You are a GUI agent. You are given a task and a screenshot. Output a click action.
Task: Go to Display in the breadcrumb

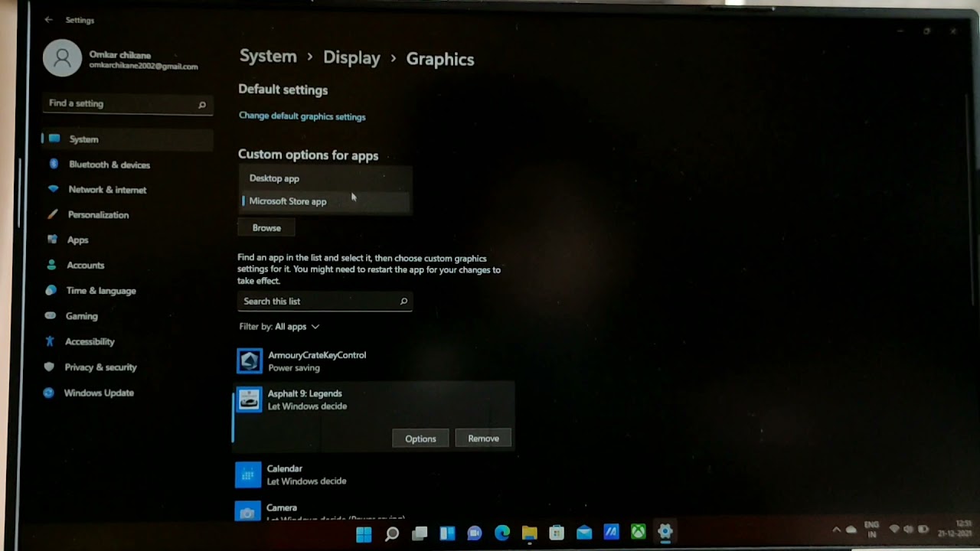point(351,58)
